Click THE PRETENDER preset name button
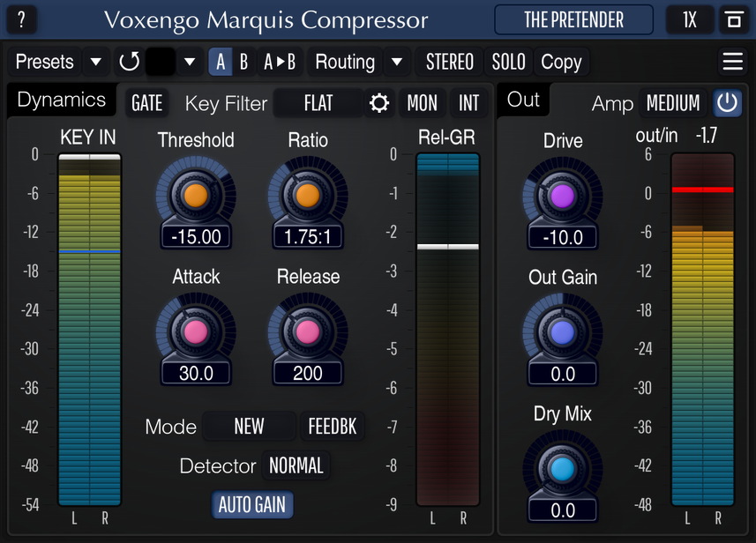Viewport: 756px width, 543px height. tap(573, 19)
